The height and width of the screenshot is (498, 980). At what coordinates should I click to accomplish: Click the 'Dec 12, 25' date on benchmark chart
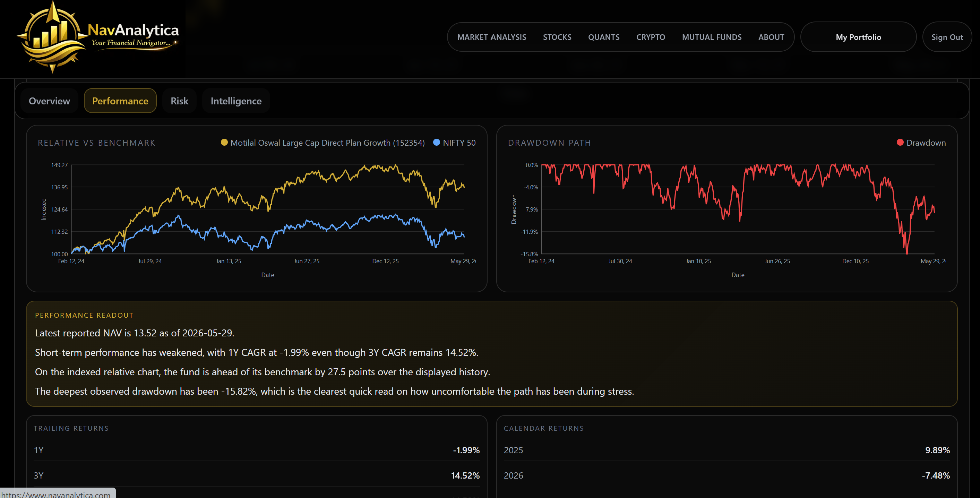[385, 261]
